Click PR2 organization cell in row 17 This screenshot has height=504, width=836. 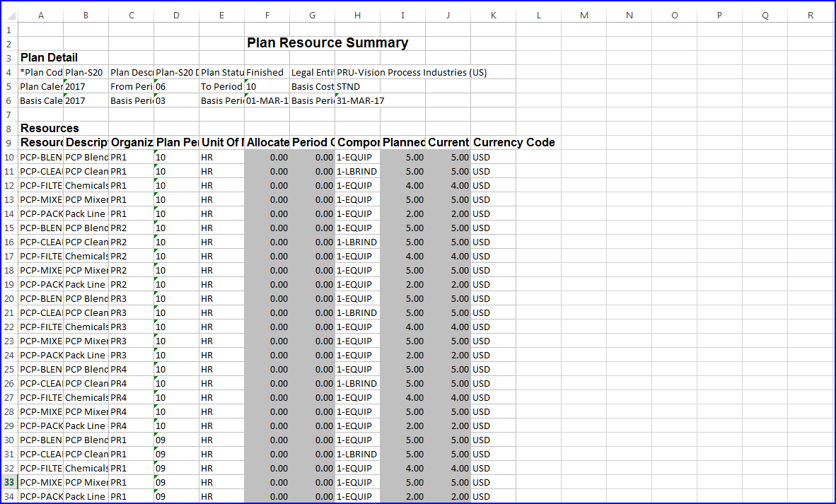point(131,257)
